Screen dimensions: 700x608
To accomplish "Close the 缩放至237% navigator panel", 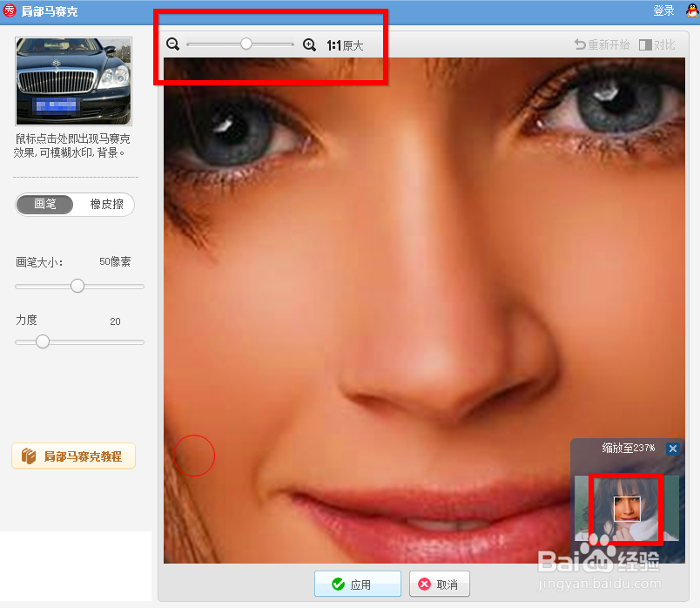I will [x=673, y=449].
